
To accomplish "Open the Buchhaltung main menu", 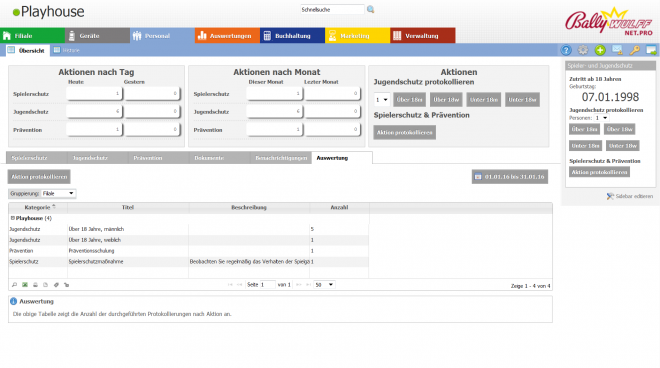I will click(x=292, y=36).
